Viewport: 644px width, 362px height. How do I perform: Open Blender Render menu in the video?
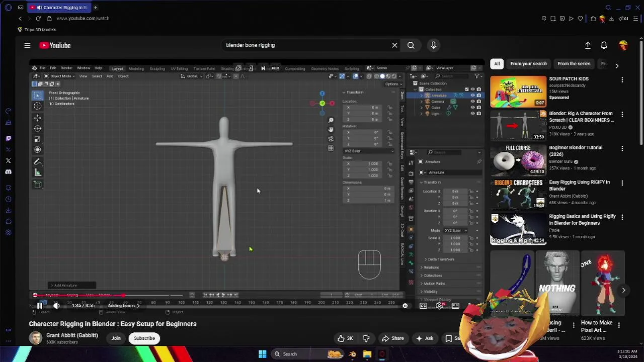(x=66, y=68)
